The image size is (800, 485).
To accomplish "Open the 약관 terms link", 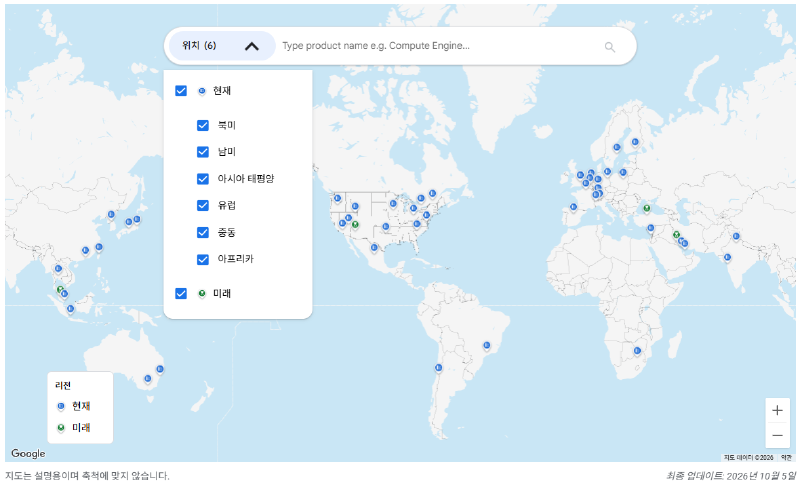I will (x=786, y=457).
